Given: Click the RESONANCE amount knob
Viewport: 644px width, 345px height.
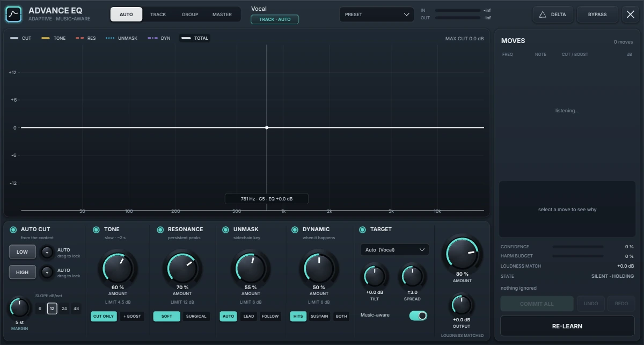Looking at the screenshot, I should (x=182, y=268).
